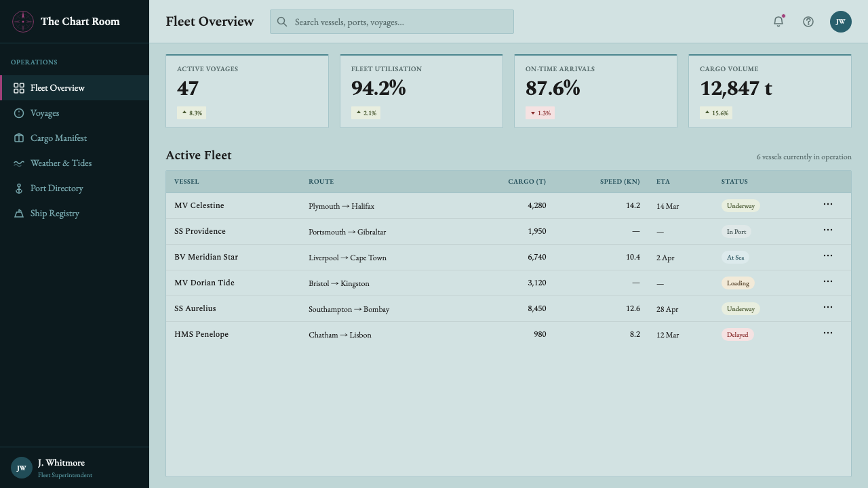Click the 15.6% trend badge
The width and height of the screenshot is (868, 488).
click(x=716, y=113)
